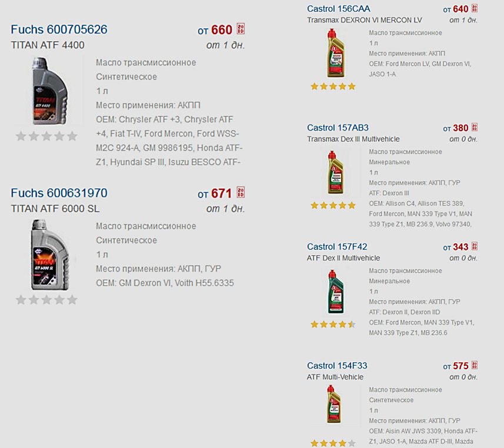Click the red icon beside price 380
504x448 pixels.
pyautogui.click(x=475, y=127)
